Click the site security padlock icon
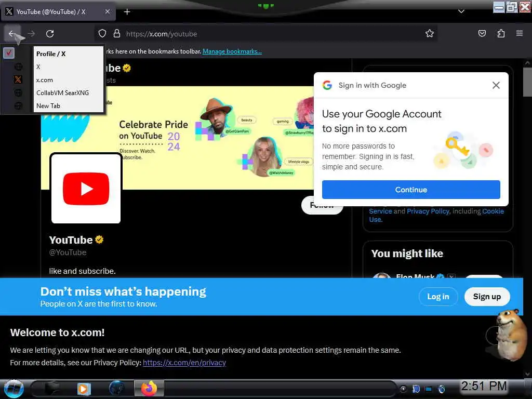Image resolution: width=532 pixels, height=399 pixels. 117,34
